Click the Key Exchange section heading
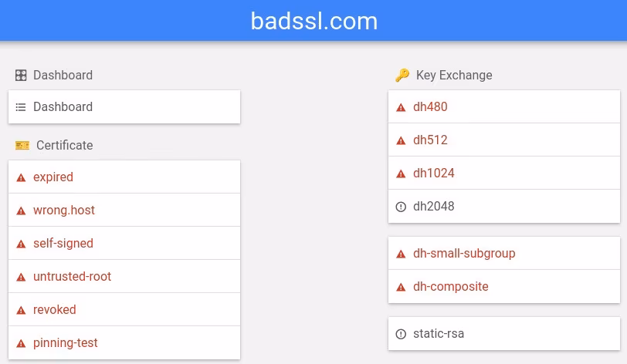 [454, 76]
